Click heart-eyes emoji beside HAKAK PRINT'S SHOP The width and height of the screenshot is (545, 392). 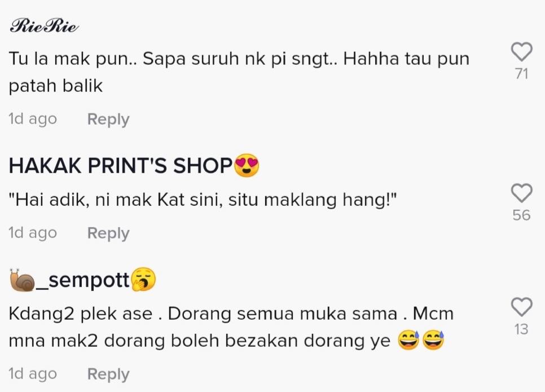point(247,165)
